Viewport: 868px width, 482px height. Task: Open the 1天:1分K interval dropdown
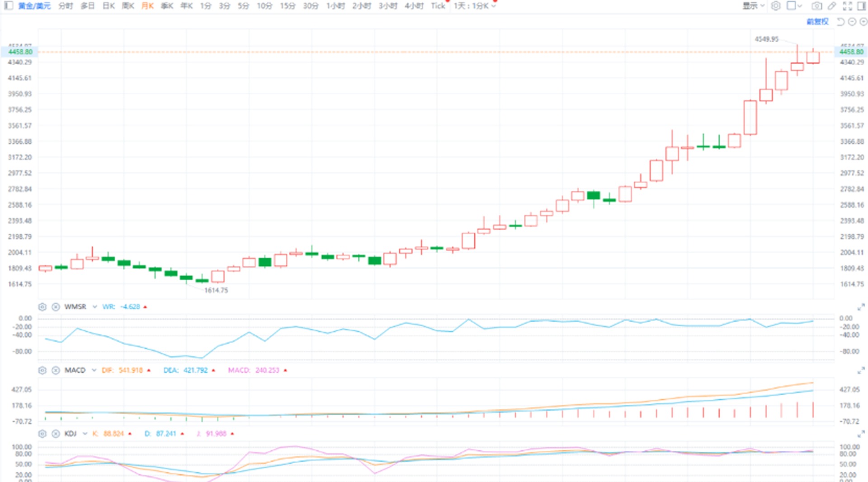point(473,6)
